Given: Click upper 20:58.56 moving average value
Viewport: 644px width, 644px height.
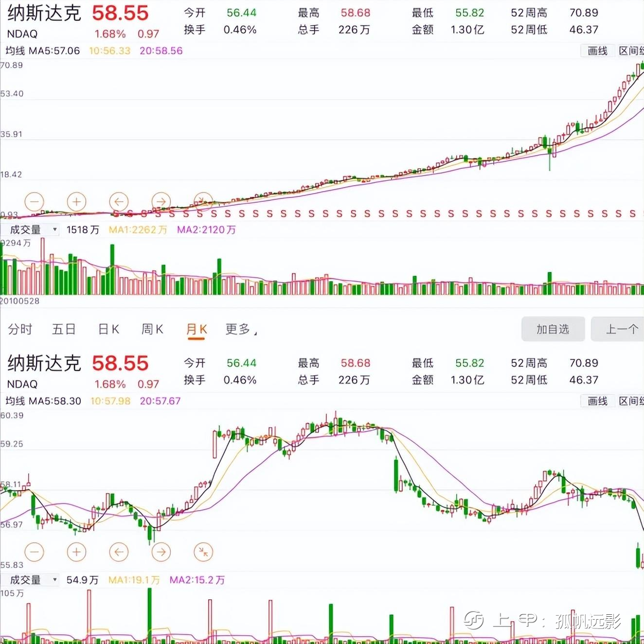Looking at the screenshot, I should point(161,51).
